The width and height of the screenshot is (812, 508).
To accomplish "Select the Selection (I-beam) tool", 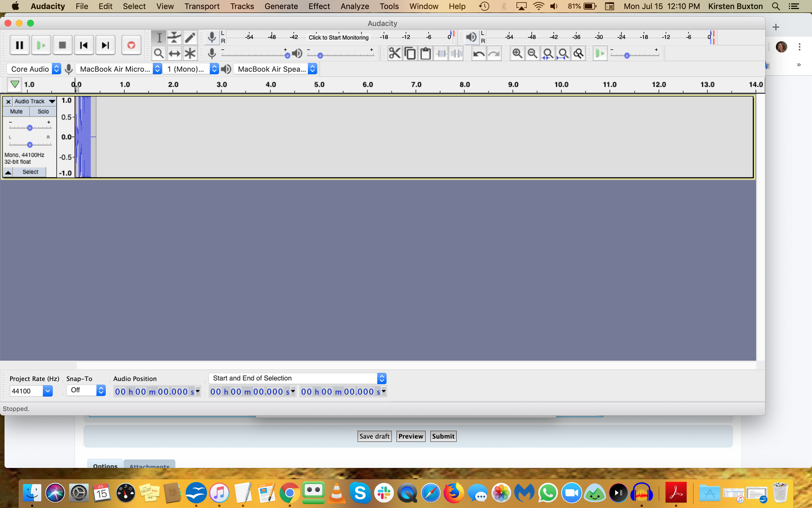I will tap(159, 37).
